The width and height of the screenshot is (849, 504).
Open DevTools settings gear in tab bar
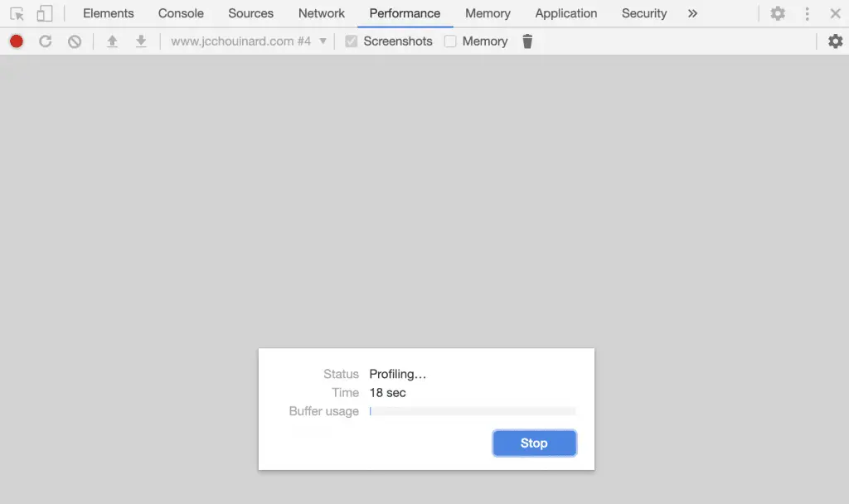(778, 13)
